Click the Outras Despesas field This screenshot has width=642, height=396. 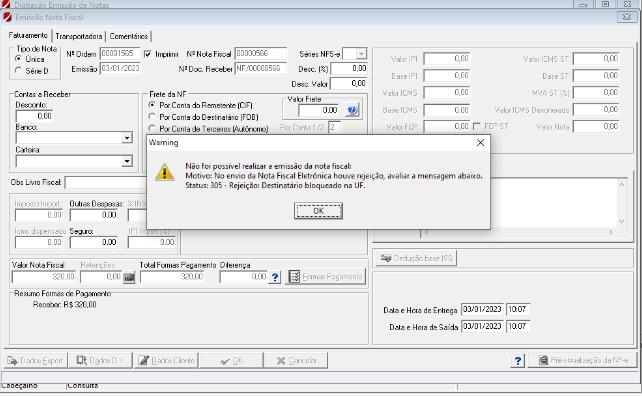pos(93,215)
